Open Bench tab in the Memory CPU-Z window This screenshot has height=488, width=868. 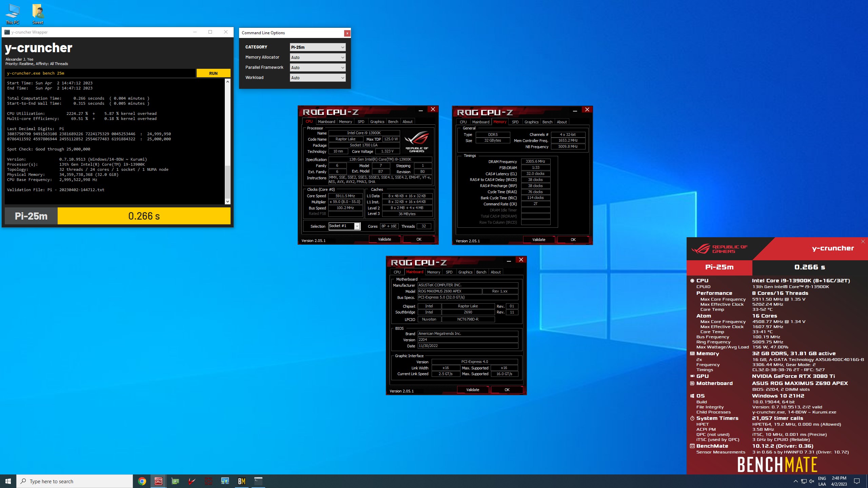[547, 122]
